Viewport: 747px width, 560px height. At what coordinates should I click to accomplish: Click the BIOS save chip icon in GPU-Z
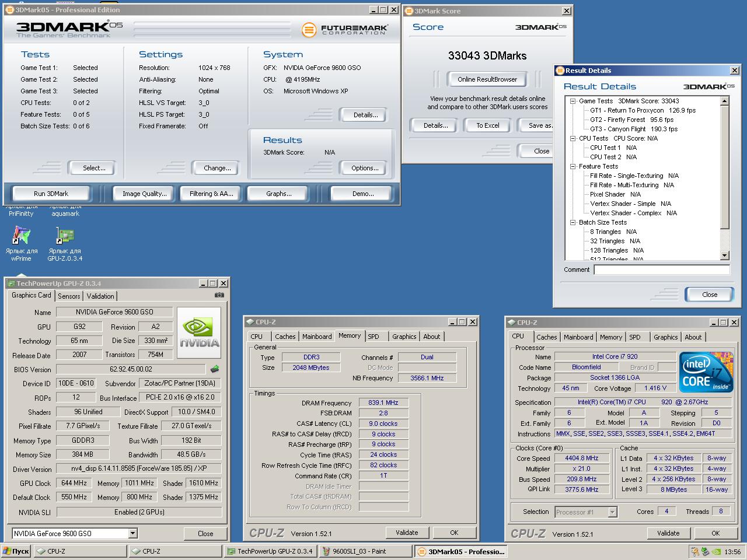click(215, 369)
